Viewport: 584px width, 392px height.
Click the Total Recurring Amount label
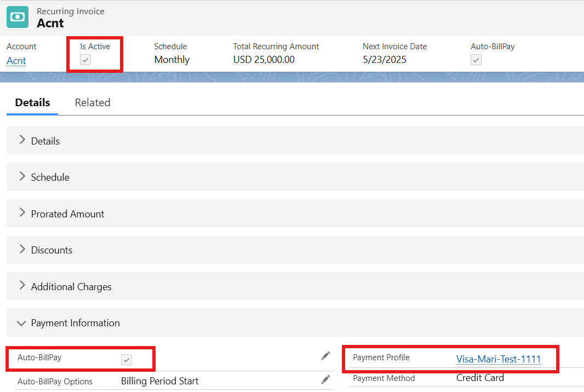[276, 46]
